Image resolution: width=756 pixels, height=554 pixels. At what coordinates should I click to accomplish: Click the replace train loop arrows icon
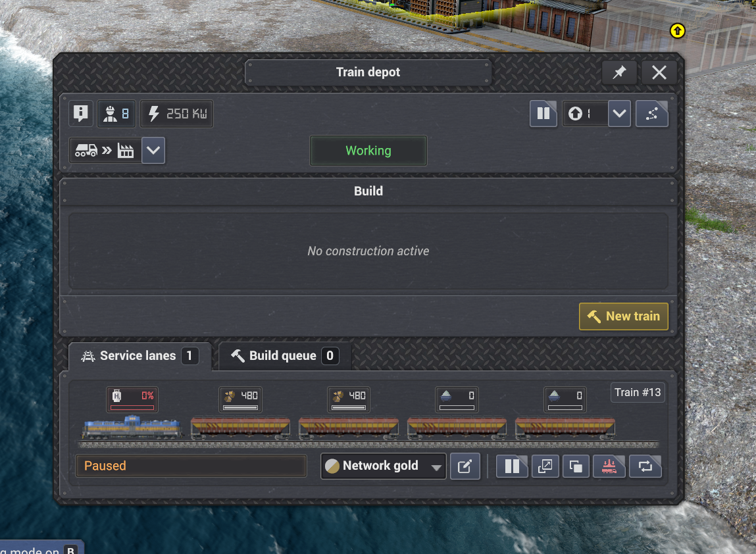(645, 466)
